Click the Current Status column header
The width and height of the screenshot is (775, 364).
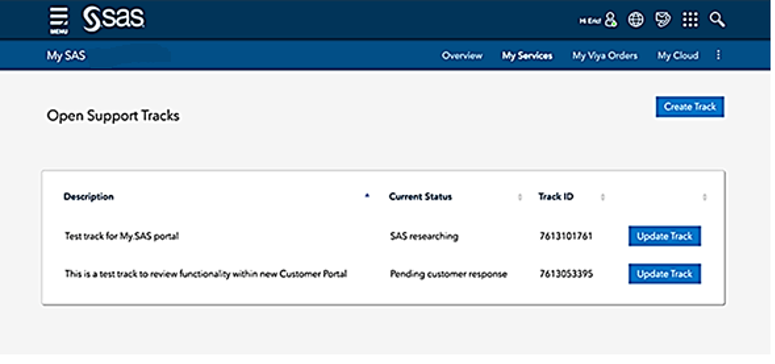click(x=420, y=196)
